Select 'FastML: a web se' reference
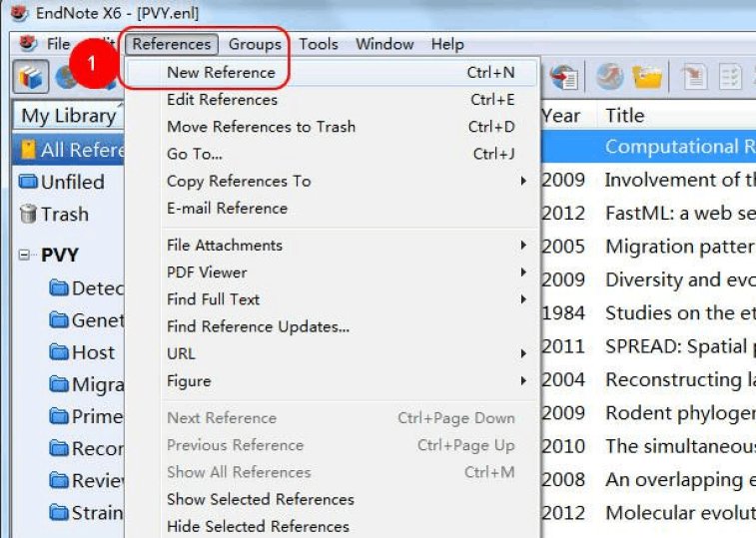The width and height of the screenshot is (756, 538). coord(648,213)
